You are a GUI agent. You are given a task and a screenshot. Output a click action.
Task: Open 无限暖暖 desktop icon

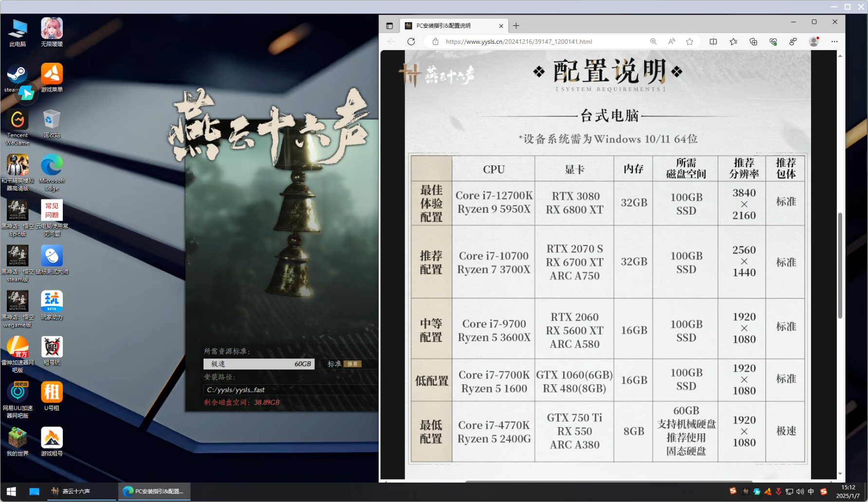pos(52,33)
